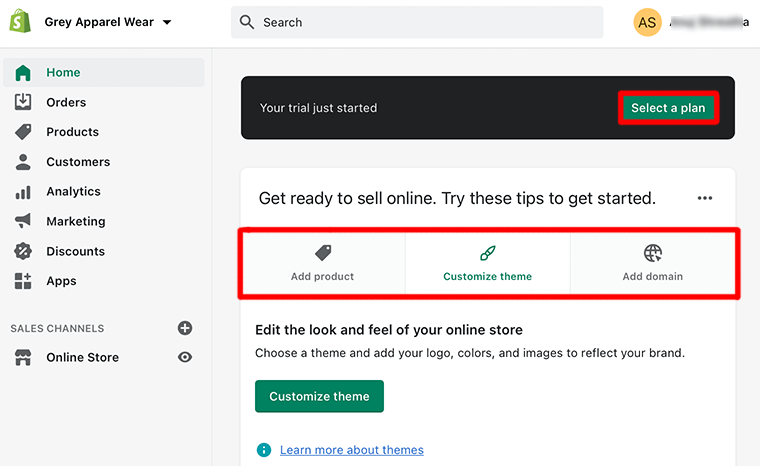Viewport: 760px width, 466px height.
Task: Click the Apps grid icon
Action: pyautogui.click(x=23, y=281)
